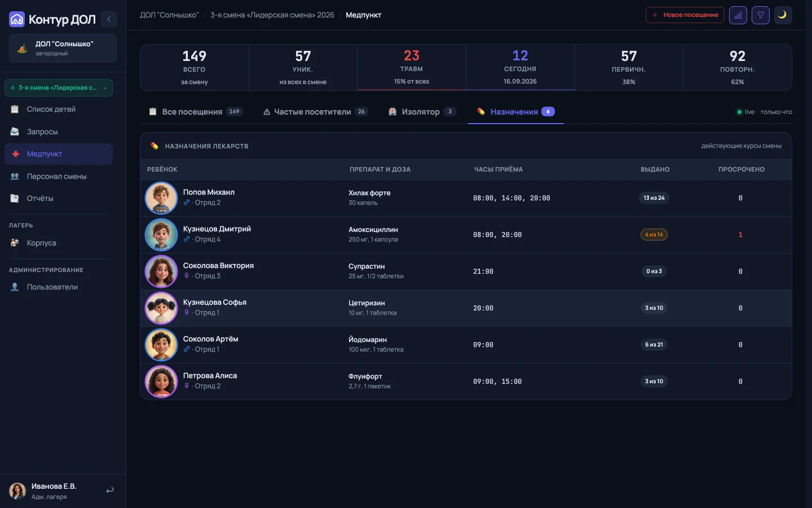Screen dimensions: 812x508
Task: Create Новое посещение
Action: click(x=685, y=15)
